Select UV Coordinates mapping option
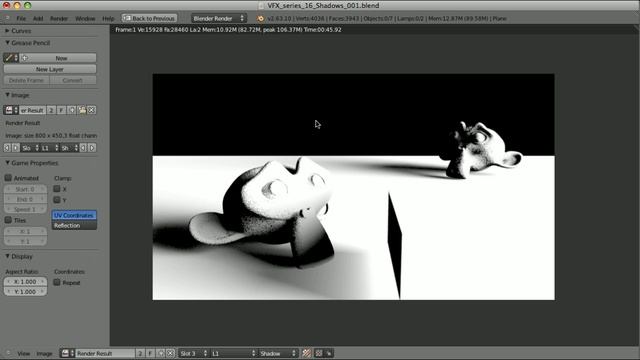Viewport: 640px width, 360px height. [74, 215]
